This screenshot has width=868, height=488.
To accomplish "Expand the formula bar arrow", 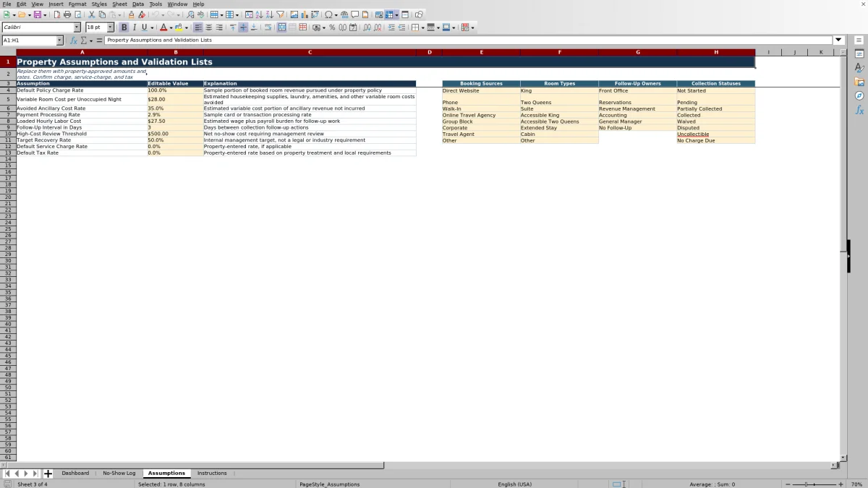I will (839, 40).
